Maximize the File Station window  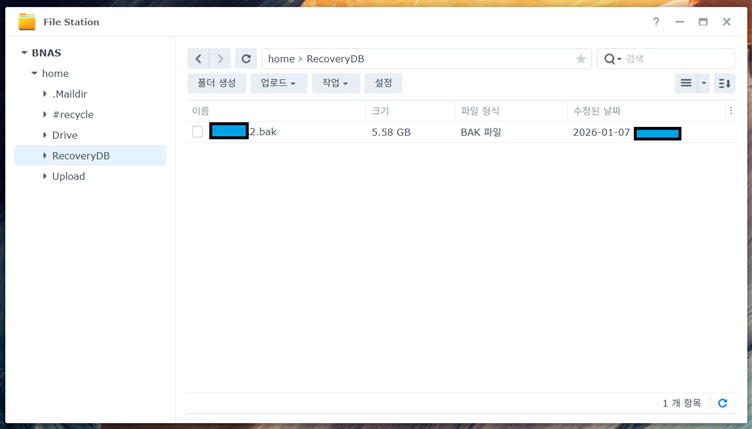coord(703,22)
